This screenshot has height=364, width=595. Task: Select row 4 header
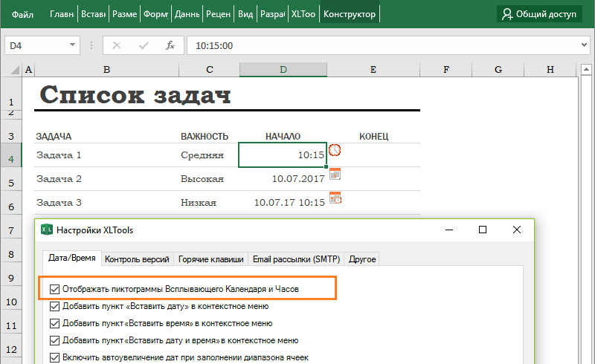coord(11,155)
